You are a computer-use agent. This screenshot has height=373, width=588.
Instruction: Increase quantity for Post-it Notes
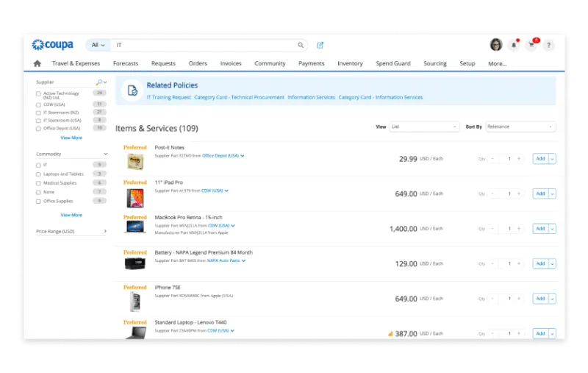click(519, 159)
